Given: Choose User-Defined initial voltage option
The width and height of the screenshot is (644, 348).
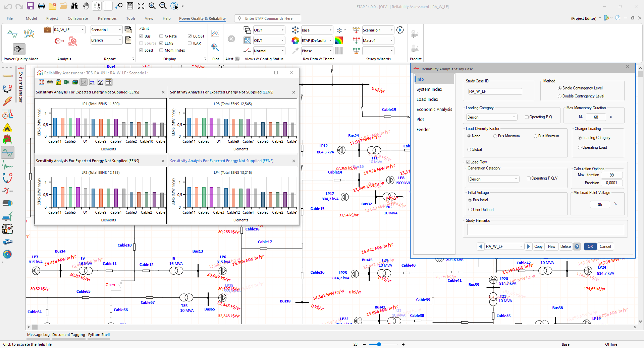Looking at the screenshot, I should click(471, 210).
